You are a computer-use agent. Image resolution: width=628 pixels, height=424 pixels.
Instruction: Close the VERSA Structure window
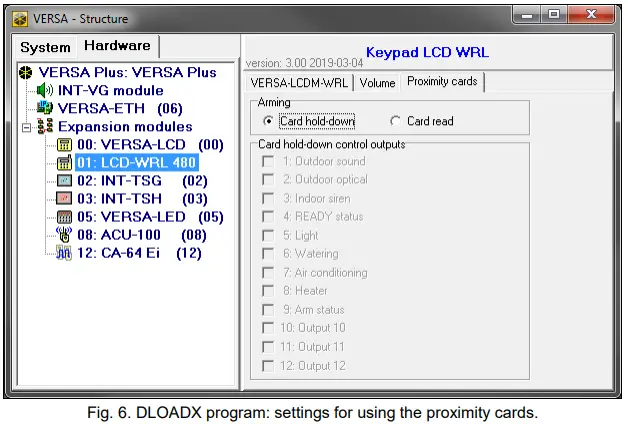(x=591, y=15)
